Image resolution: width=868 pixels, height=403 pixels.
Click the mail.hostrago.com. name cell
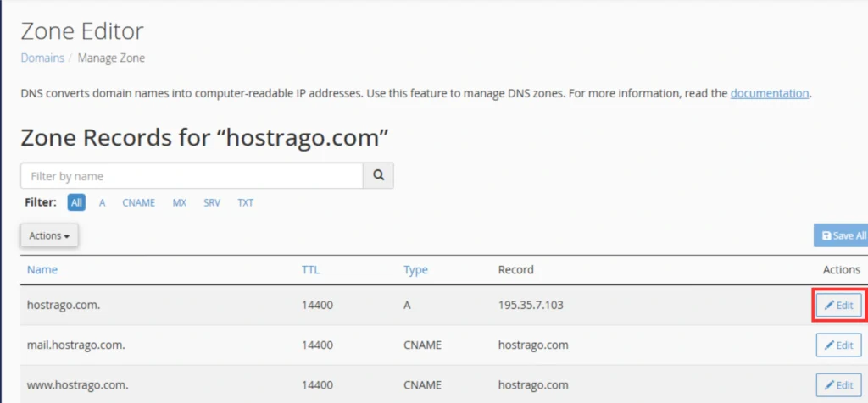tap(75, 345)
